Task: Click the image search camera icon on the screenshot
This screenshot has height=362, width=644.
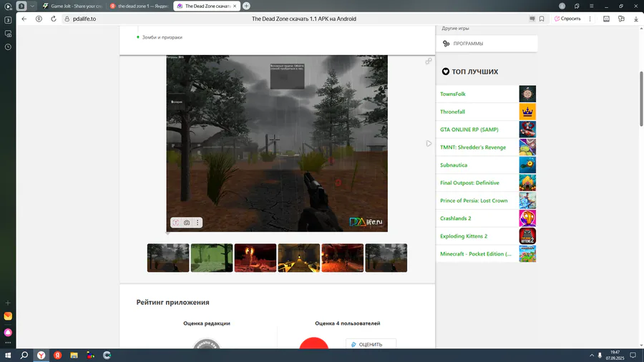Action: (187, 222)
